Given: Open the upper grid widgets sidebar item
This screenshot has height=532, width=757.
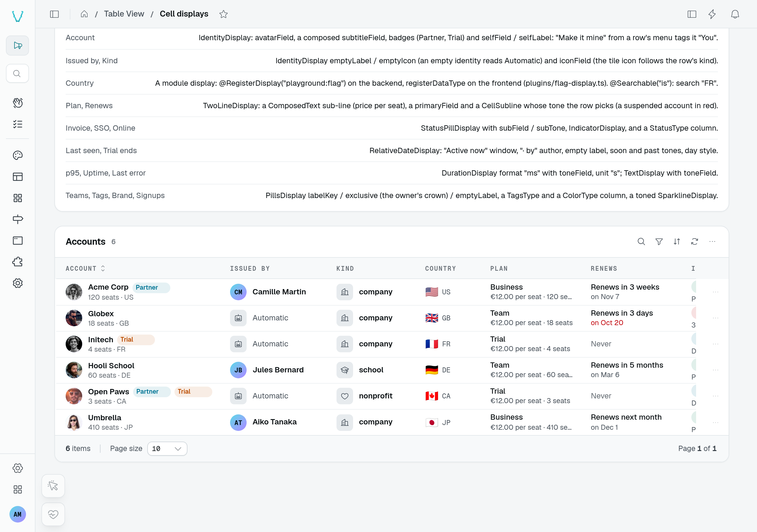Looking at the screenshot, I should [17, 198].
